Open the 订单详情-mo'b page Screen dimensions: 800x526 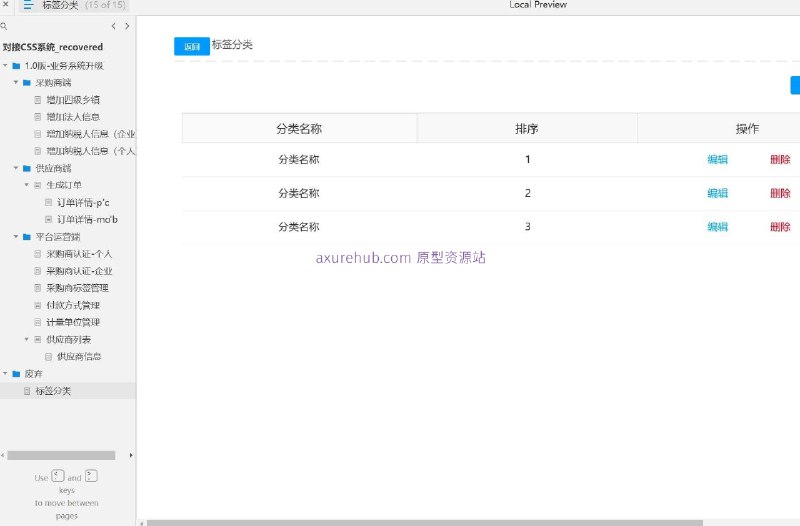click(87, 220)
